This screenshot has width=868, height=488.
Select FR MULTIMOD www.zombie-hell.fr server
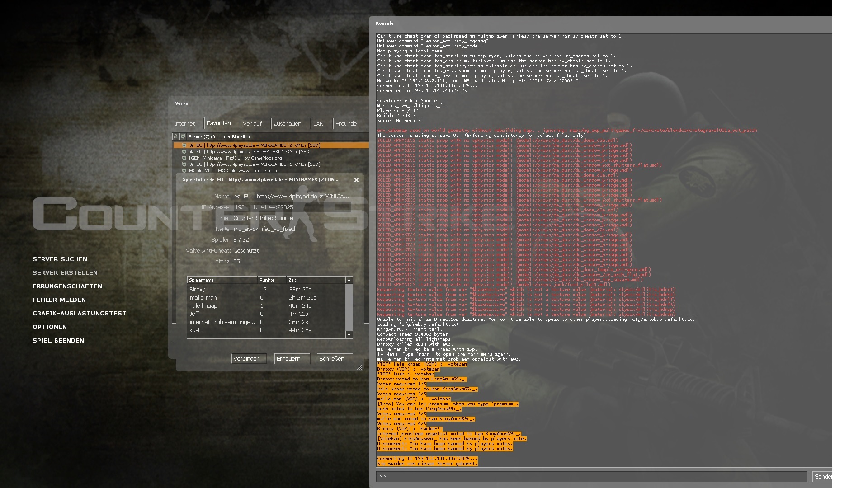pos(271,171)
